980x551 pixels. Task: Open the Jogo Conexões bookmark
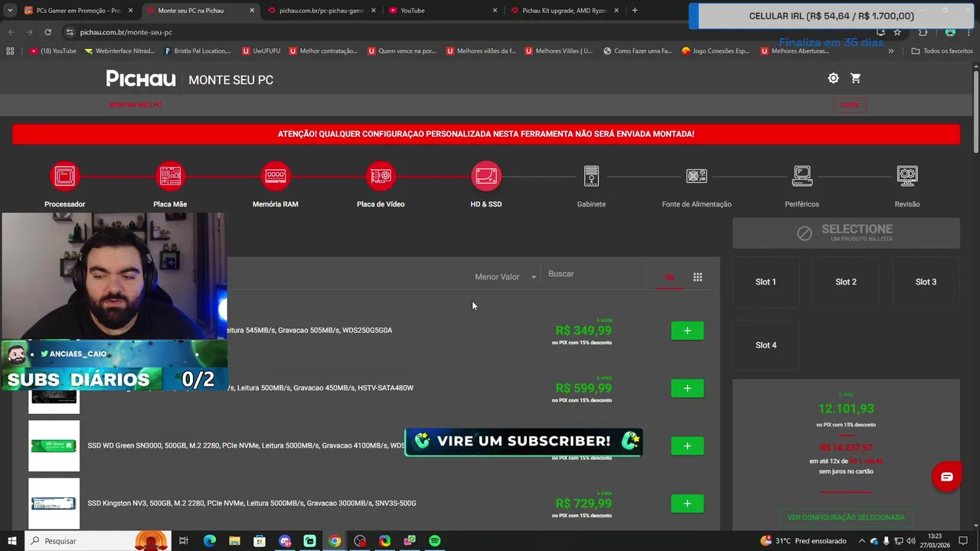point(716,51)
